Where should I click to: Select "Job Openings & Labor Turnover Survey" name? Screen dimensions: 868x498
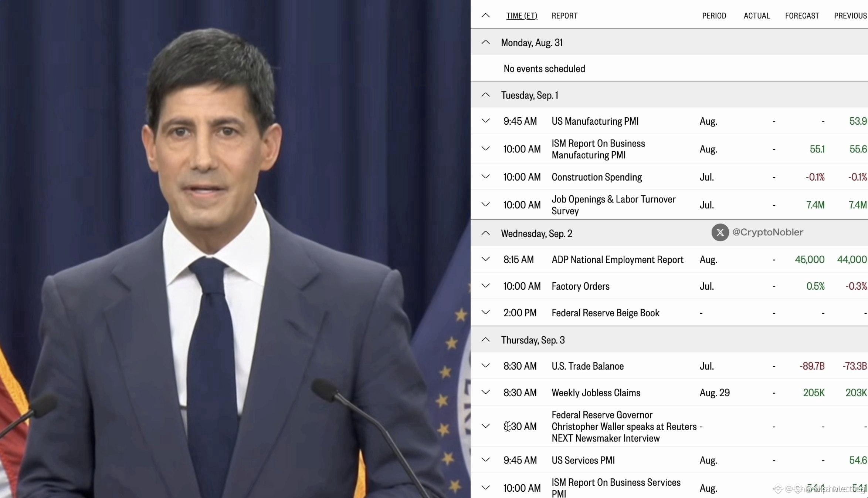pyautogui.click(x=613, y=205)
